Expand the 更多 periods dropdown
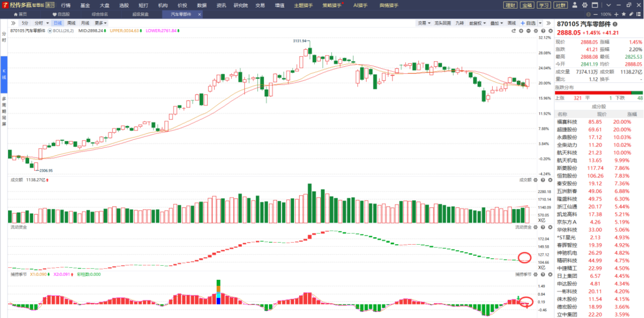This screenshot has width=644, height=318. [100, 23]
